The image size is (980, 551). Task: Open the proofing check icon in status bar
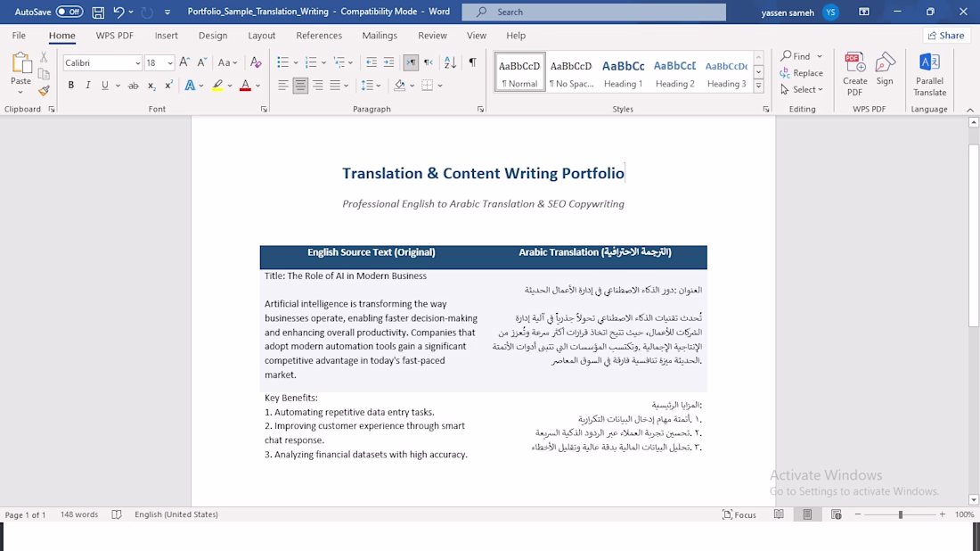(x=116, y=514)
